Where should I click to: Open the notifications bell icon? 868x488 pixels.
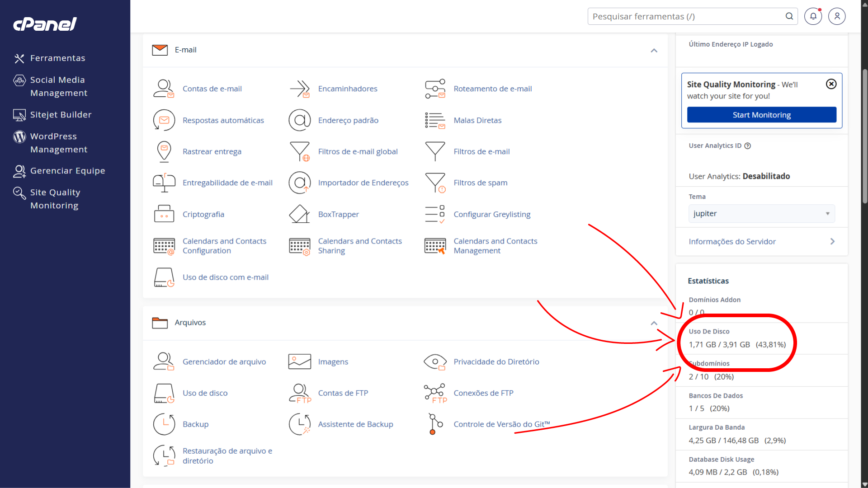coord(813,16)
